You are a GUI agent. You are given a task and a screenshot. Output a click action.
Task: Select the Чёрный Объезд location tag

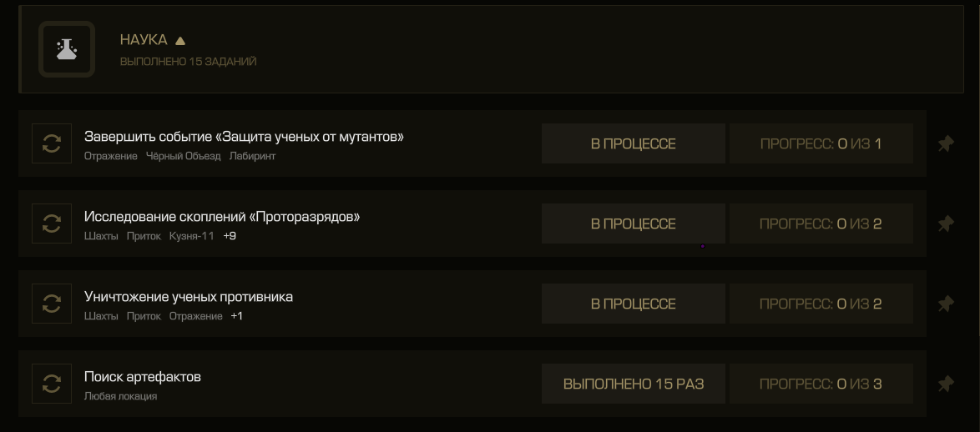(183, 156)
